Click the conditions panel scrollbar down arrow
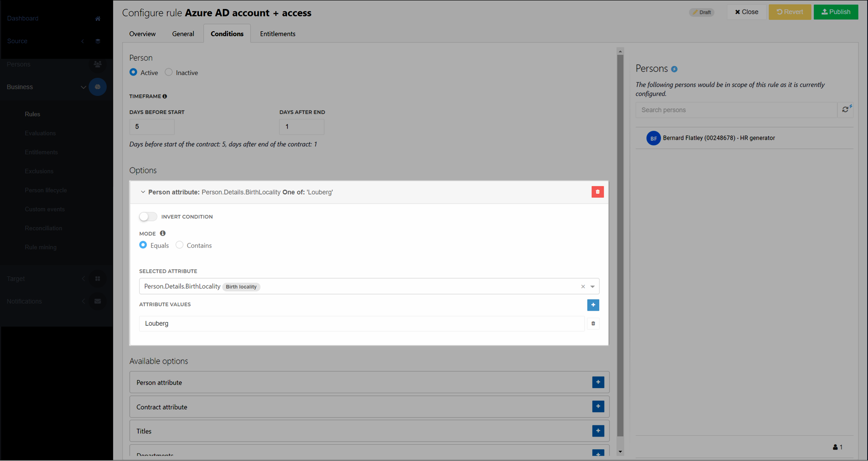The image size is (868, 461). (x=620, y=451)
